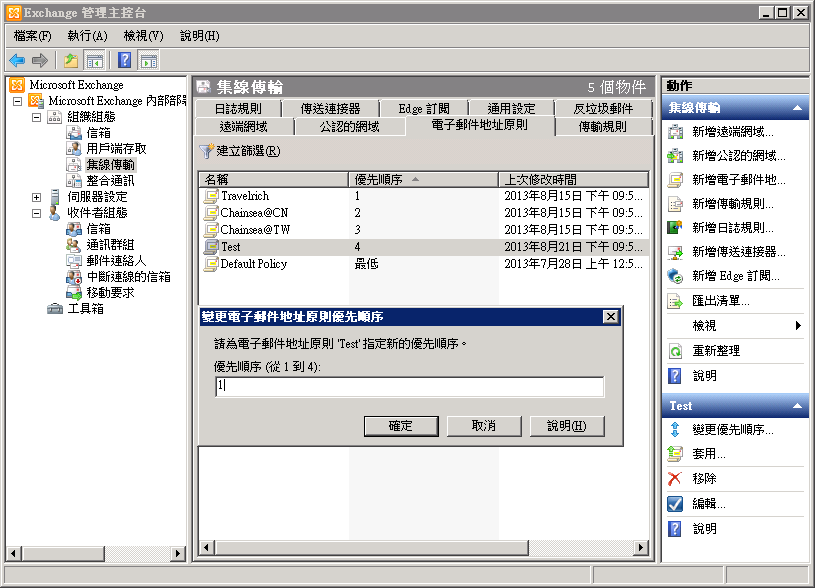
Task: Select the Chainsea@CN policy row
Action: pyautogui.click(x=424, y=213)
